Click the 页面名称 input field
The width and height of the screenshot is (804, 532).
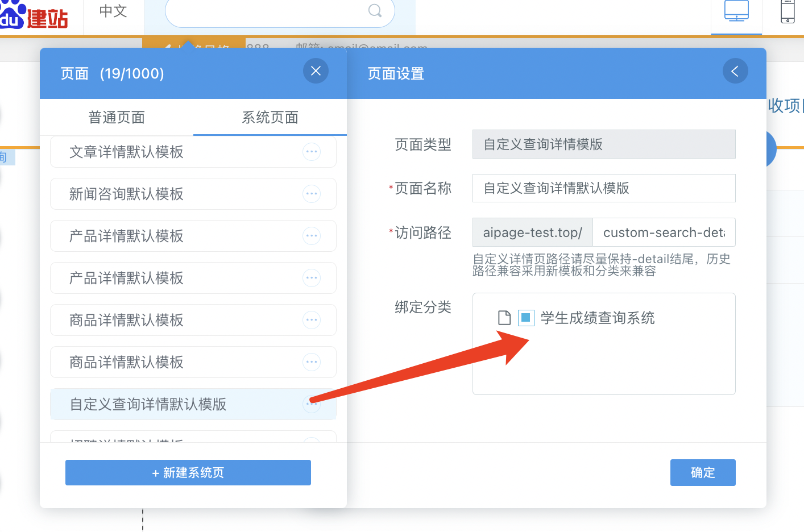604,188
